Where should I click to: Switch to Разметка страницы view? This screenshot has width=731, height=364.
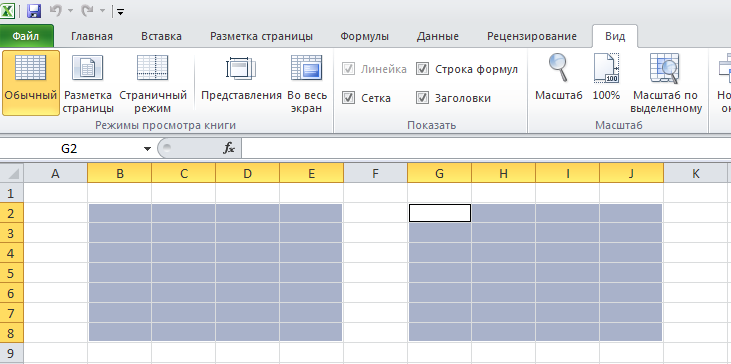tap(88, 83)
